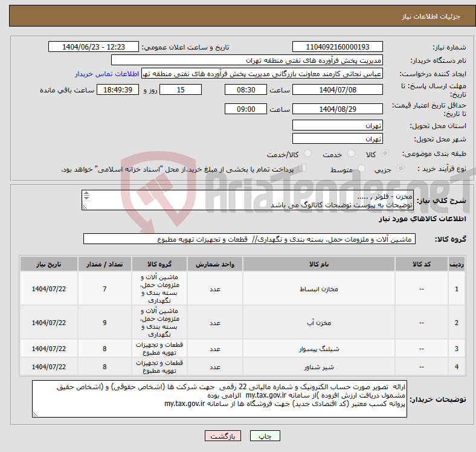Select the متوسط purchase type radio
The image size is (476, 452).
point(361,168)
